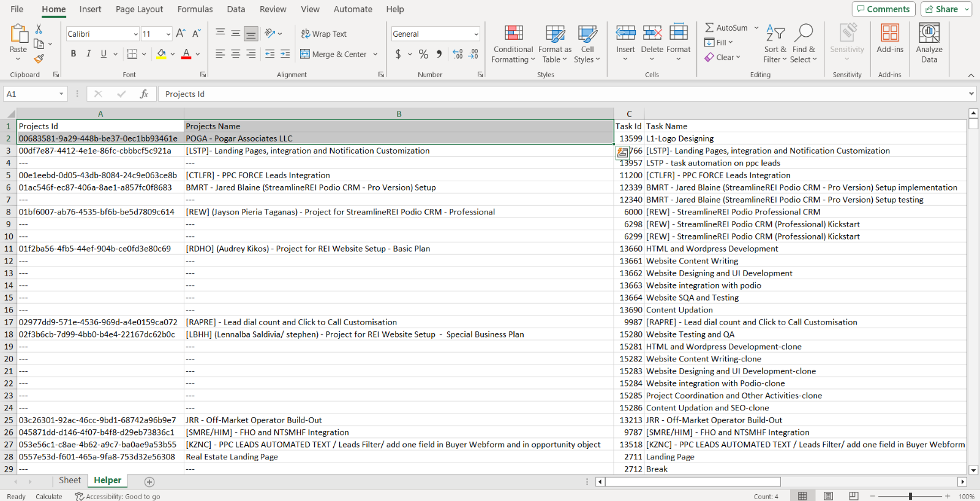Click the AutoSum button

pyautogui.click(x=726, y=28)
